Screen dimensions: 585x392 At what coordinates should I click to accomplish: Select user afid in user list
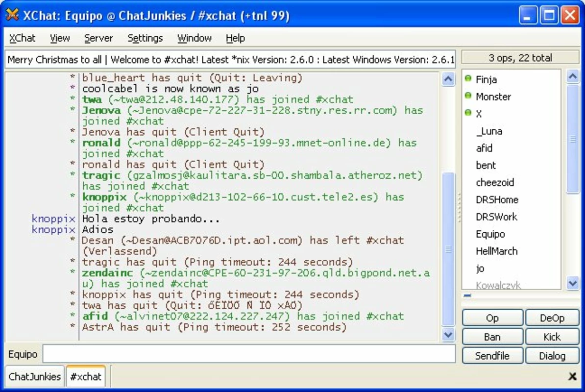coord(511,148)
